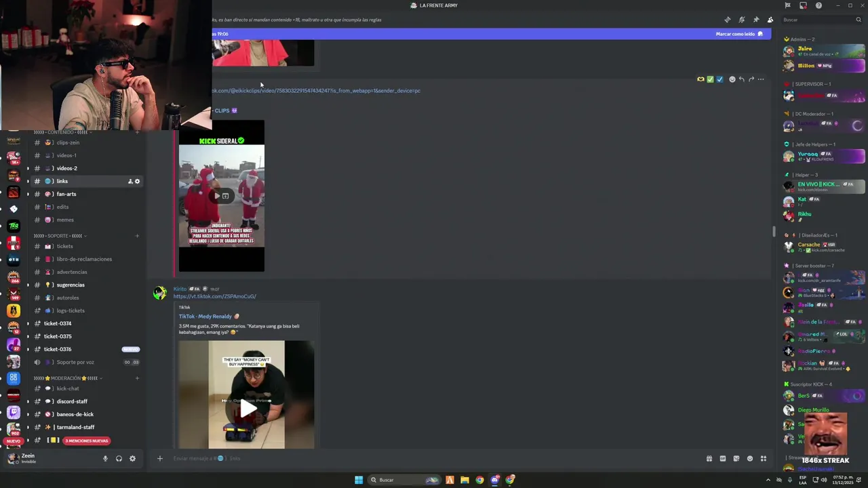This screenshot has height=488, width=868.
Task: Open Windows Start button on taskbar
Action: pyautogui.click(x=359, y=480)
